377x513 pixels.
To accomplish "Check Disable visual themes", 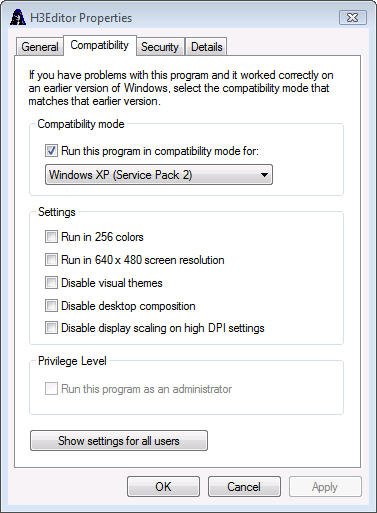I will tap(51, 283).
